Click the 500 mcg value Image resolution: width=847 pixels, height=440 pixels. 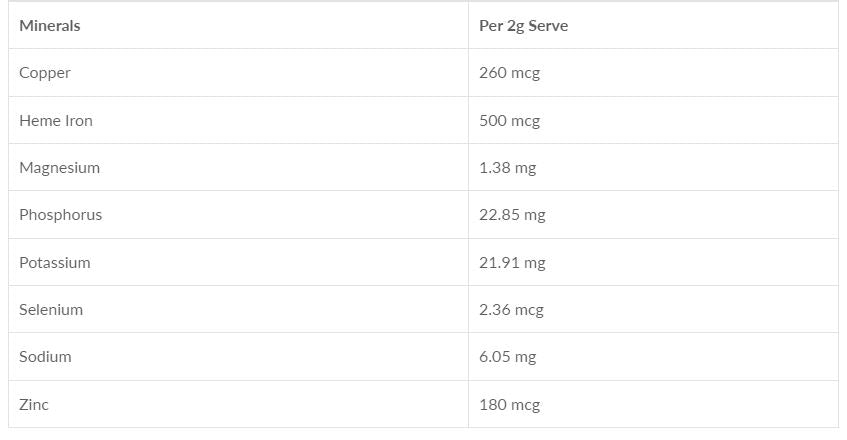coord(509,121)
